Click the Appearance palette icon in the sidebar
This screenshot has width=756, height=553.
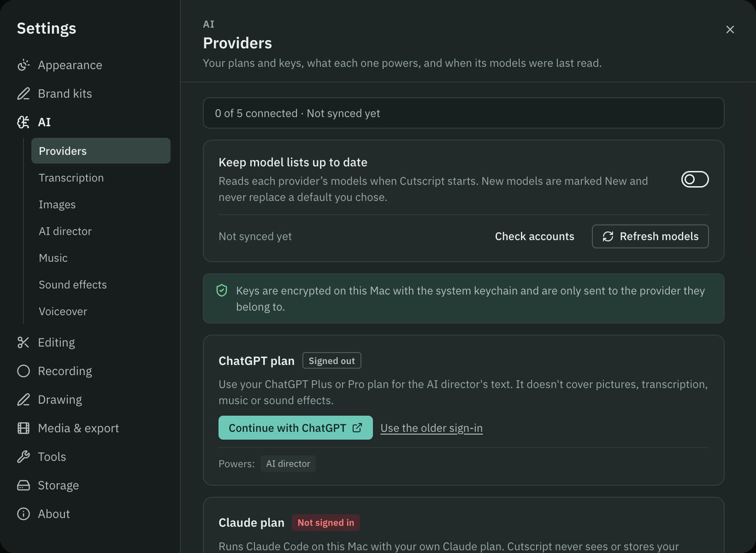[x=23, y=65]
